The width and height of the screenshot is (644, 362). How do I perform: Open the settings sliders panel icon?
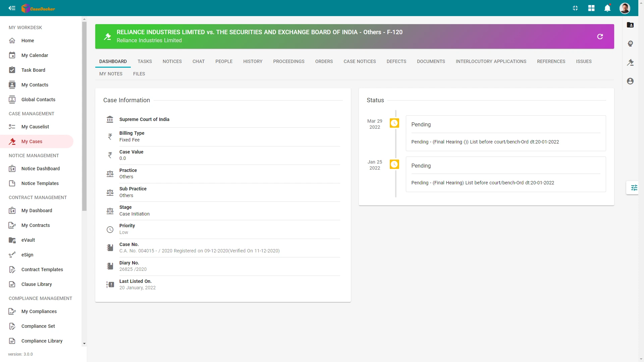[634, 188]
